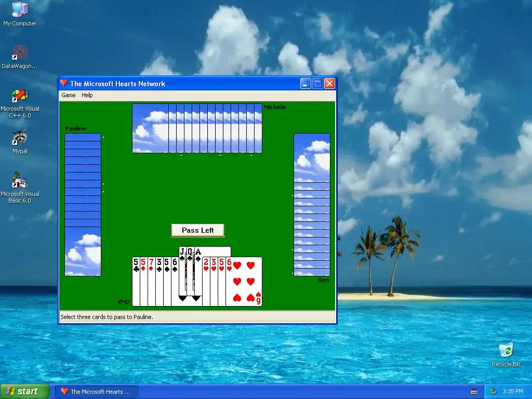532x399 pixels.
Task: Select the 5 of diamonds card
Action: coord(144,282)
